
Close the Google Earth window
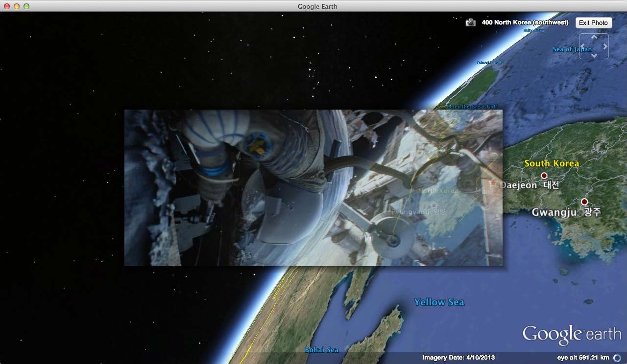(7, 6)
